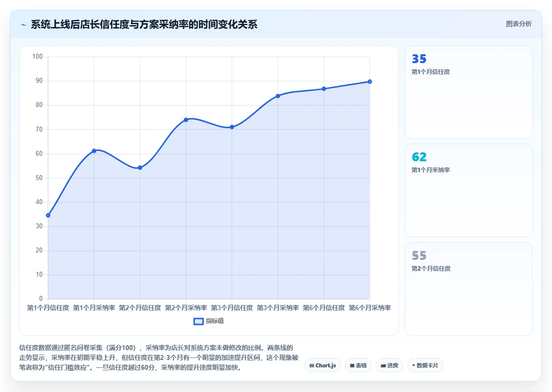Click x-axis label 第3个月信任度
The width and height of the screenshot is (552, 392).
232,308
